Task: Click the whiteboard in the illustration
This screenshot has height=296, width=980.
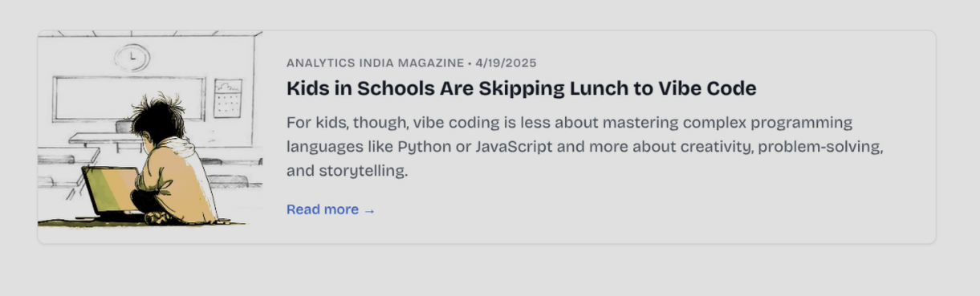Action: (x=129, y=99)
